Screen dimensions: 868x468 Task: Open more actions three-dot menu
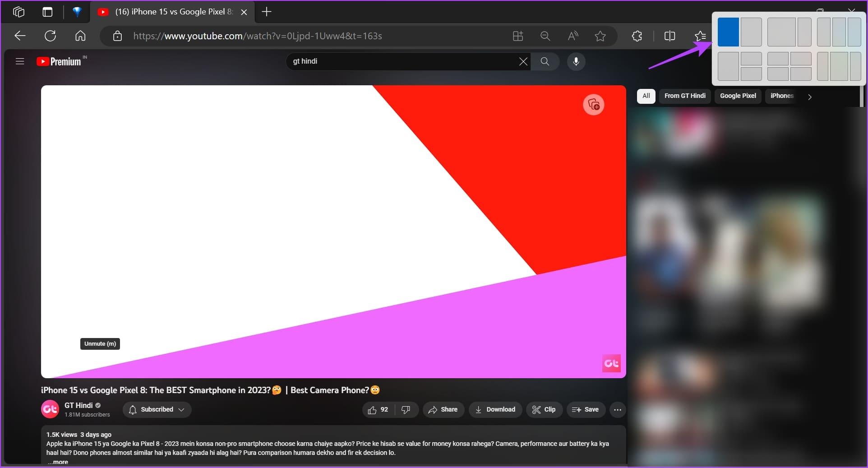click(618, 410)
